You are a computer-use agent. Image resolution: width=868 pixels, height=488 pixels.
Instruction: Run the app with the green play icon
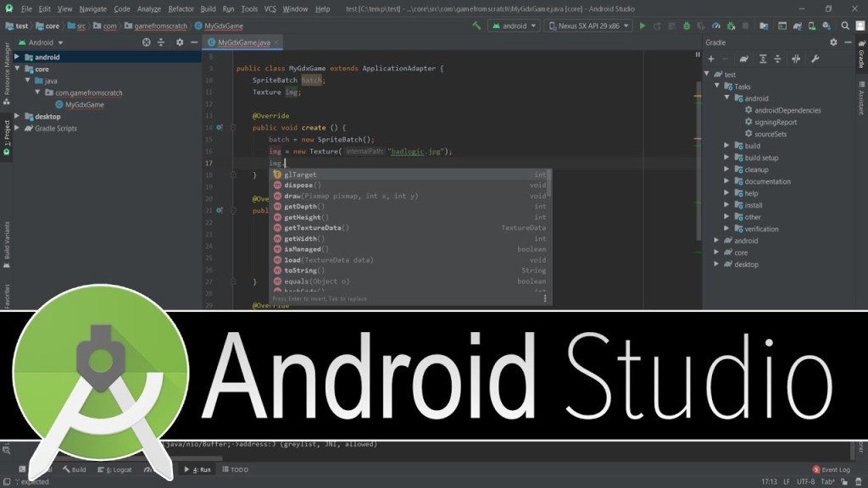pyautogui.click(x=643, y=25)
